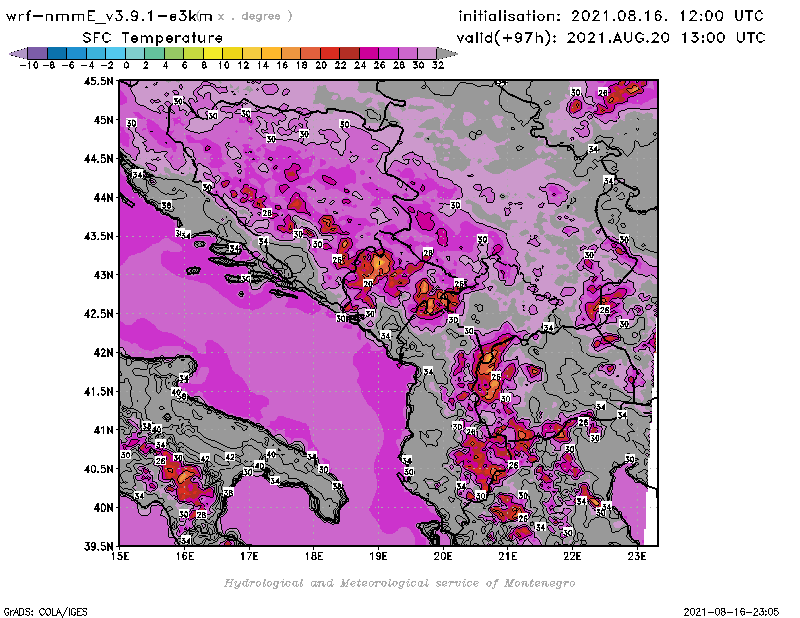Click the 'valid(+97h): 2021.AUG.20 13:00 UTC' text
Screen dimensions: 800x618
[611, 38]
